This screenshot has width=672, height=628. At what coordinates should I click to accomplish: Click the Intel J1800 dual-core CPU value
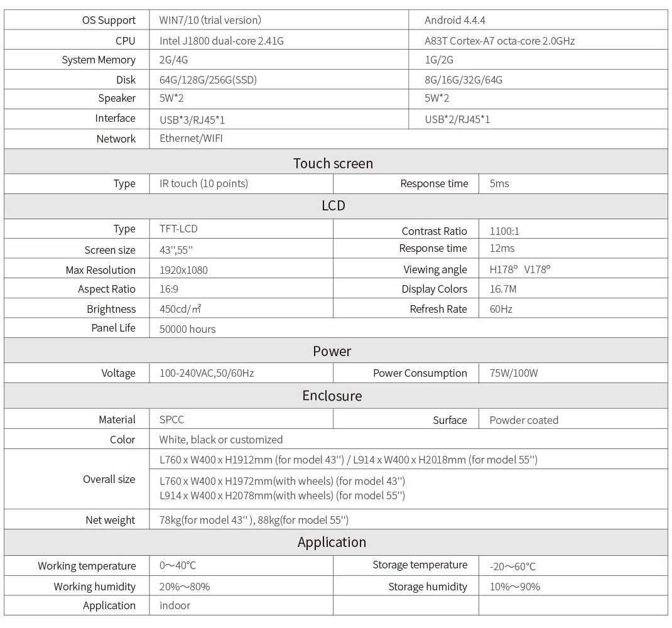[x=222, y=41]
